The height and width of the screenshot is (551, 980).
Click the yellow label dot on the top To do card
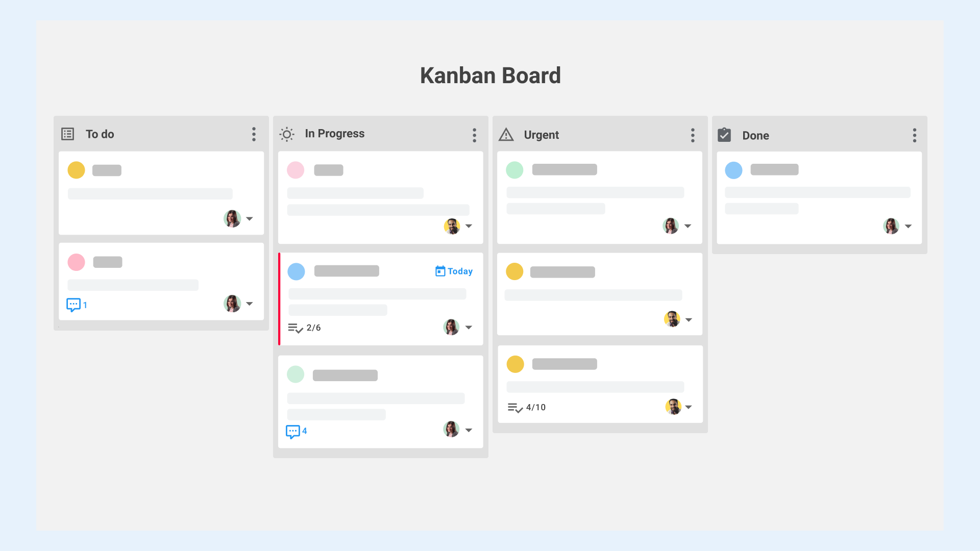[x=76, y=170]
